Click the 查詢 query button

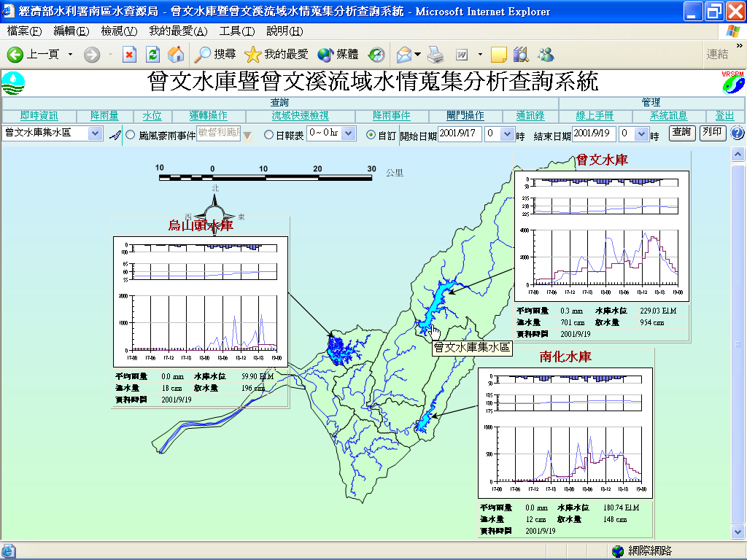682,133
